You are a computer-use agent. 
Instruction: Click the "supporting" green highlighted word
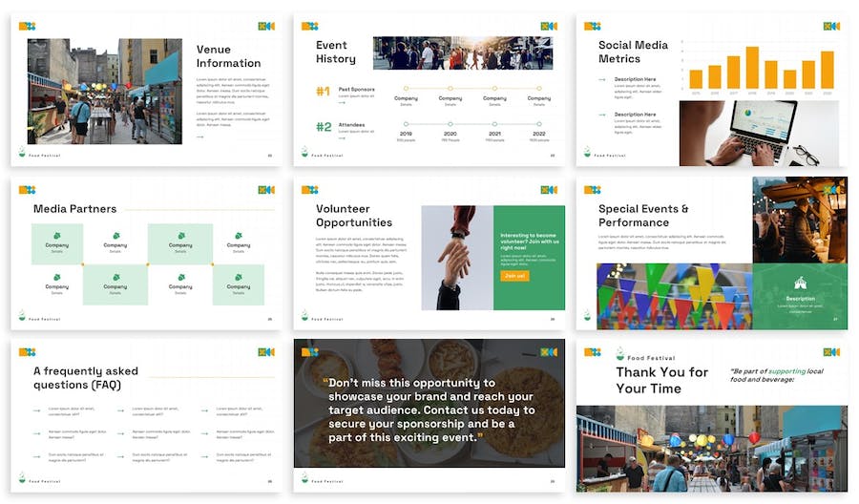pyautogui.click(x=787, y=370)
